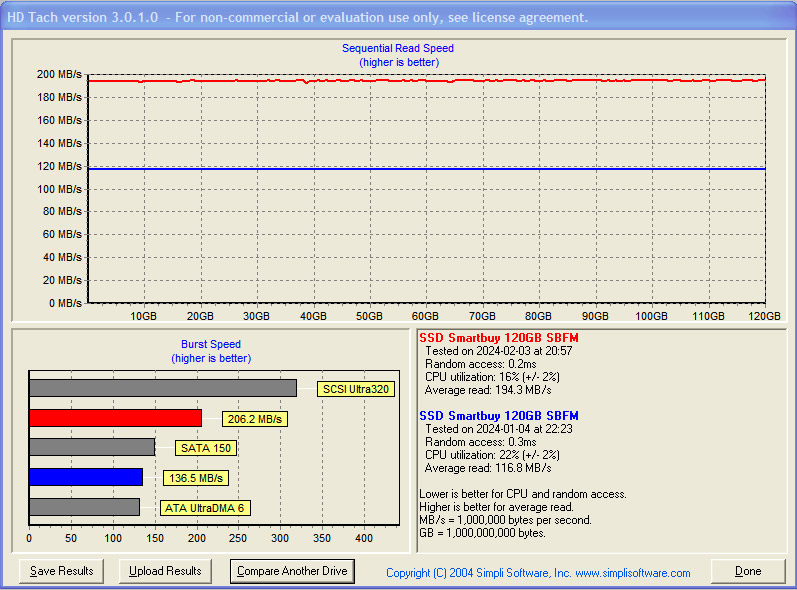Image resolution: width=797 pixels, height=590 pixels.
Task: Click the ATA UltraDMA 6 label
Action: click(204, 508)
